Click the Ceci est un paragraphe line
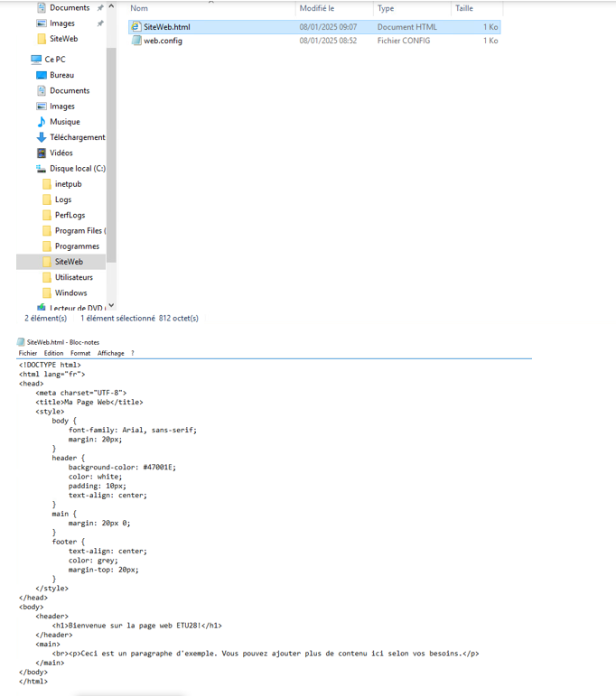Screen dimensions: 616x696 tap(266, 654)
